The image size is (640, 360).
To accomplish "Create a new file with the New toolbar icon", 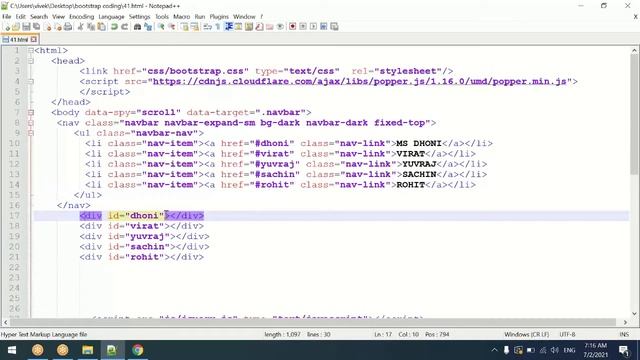I will click(7, 27).
